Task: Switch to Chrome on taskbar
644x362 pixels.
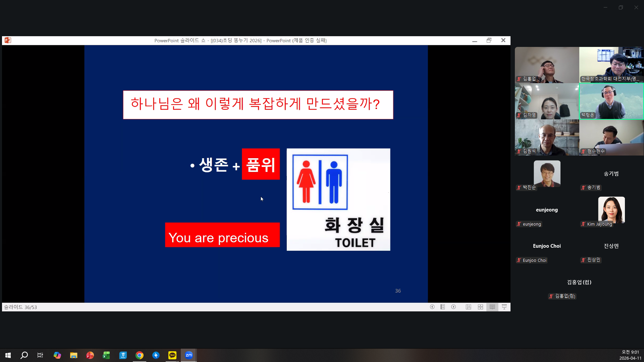Action: coord(140,355)
